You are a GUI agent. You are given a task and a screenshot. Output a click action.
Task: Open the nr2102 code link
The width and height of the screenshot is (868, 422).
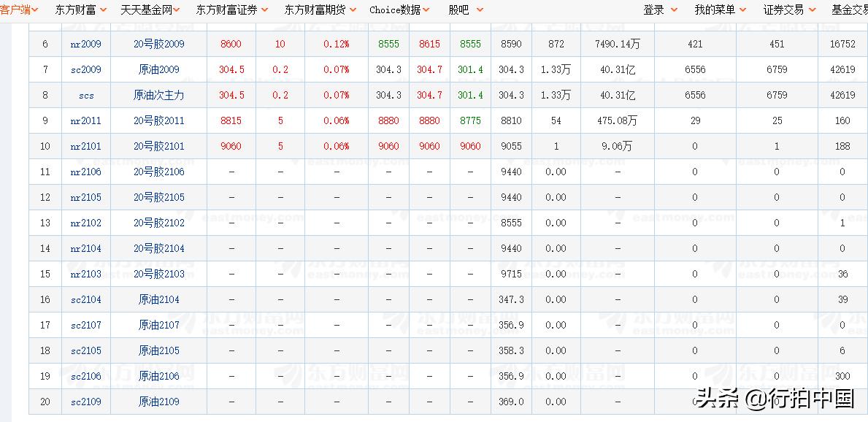coord(86,223)
